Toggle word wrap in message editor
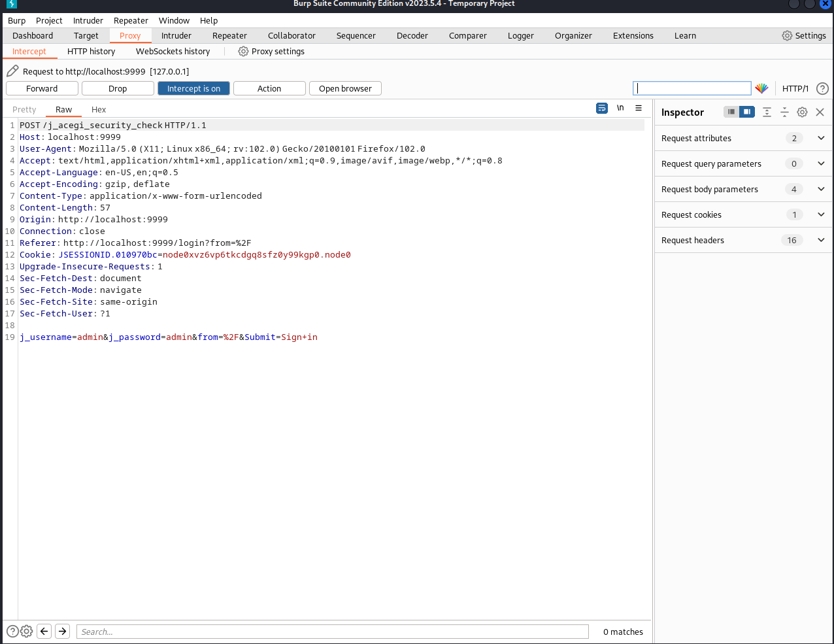This screenshot has width=834, height=644. click(x=602, y=109)
